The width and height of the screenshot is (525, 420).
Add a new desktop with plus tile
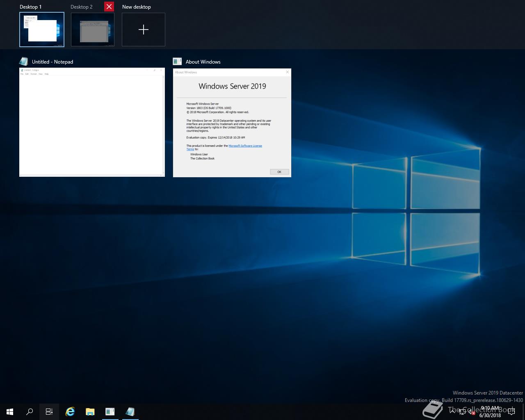(144, 30)
